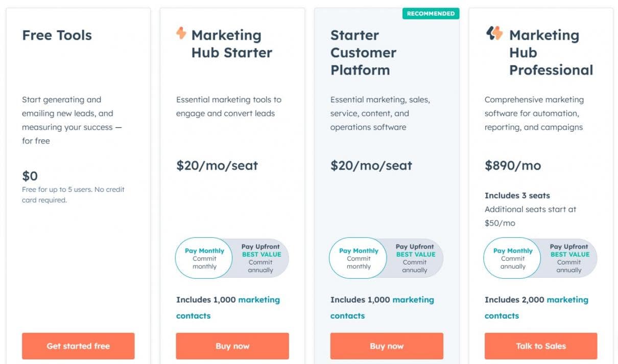Select Pay Monthly for Starter Customer Platform
Viewport: 618px width, 364px height.
pos(359,258)
